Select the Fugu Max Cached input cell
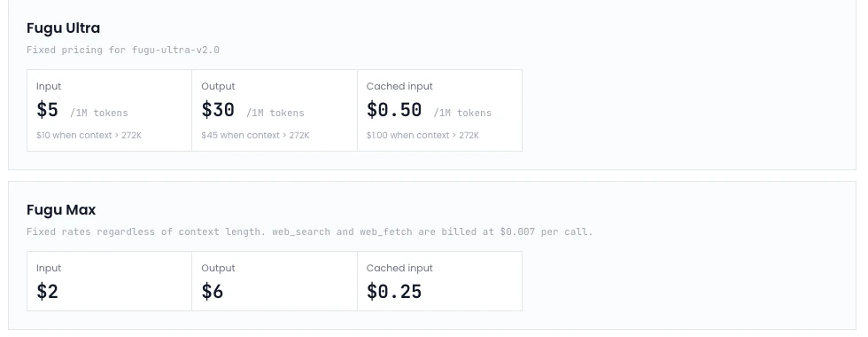 click(x=439, y=281)
